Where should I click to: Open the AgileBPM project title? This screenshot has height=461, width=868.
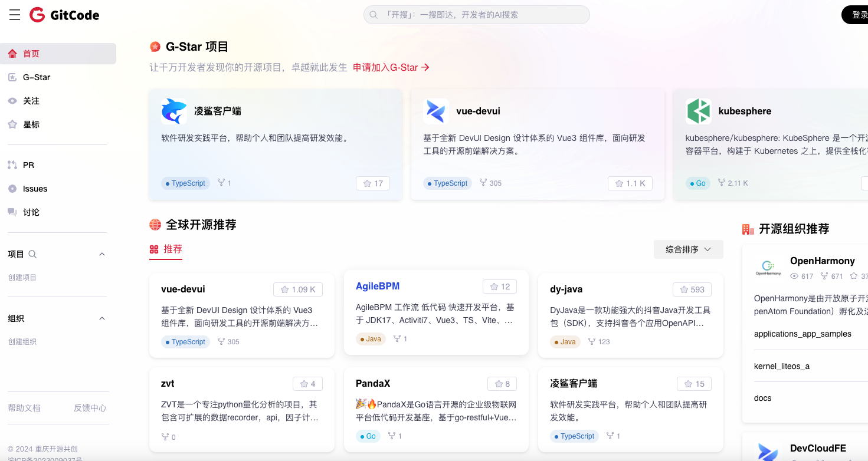coord(378,286)
